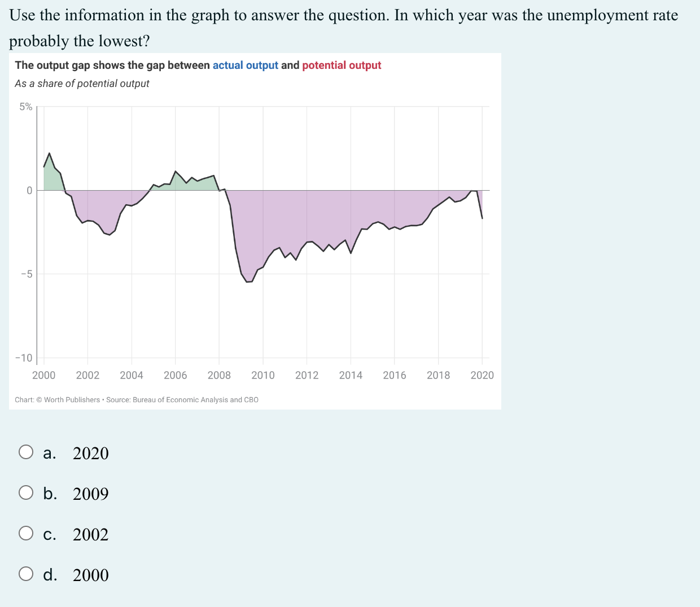Click the 2014 label on the x-axis

[351, 375]
